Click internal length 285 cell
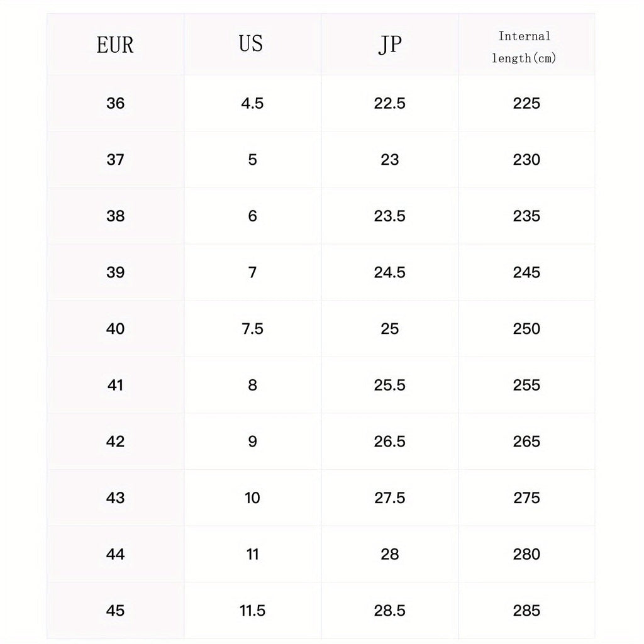Image resolution: width=644 pixels, height=644 pixels. pyautogui.click(x=526, y=611)
